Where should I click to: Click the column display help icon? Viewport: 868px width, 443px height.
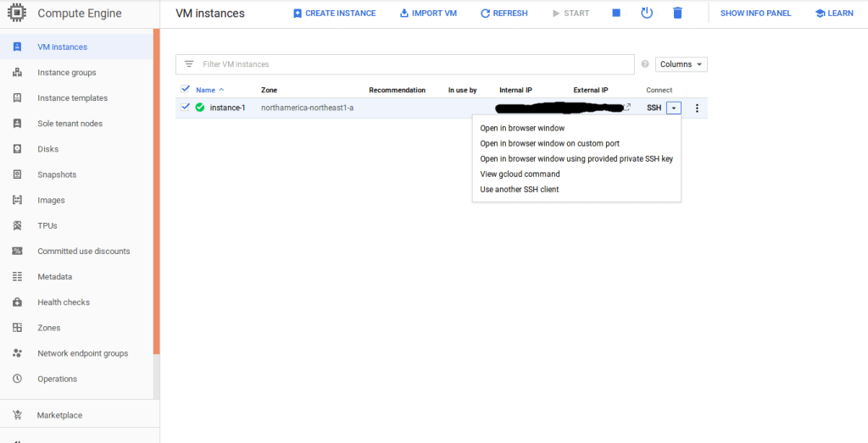click(x=645, y=64)
